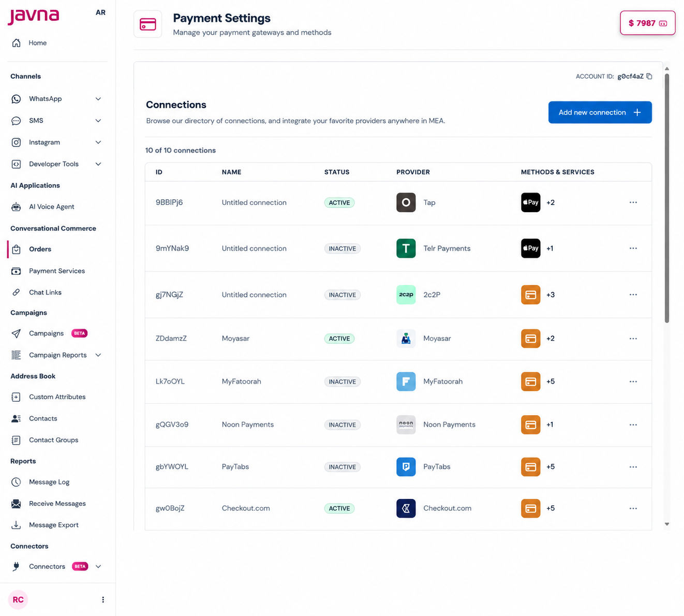Click Add new connection button

click(x=600, y=112)
